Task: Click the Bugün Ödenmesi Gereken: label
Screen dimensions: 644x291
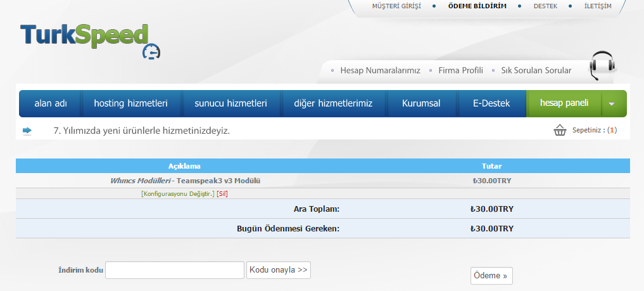Action: point(288,228)
